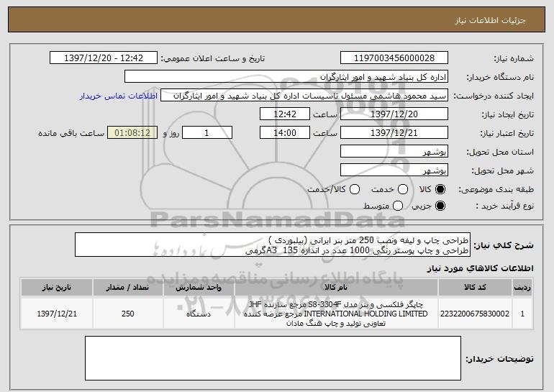Click the announcement date field 1397/12/20 - 12:42

tap(104, 58)
